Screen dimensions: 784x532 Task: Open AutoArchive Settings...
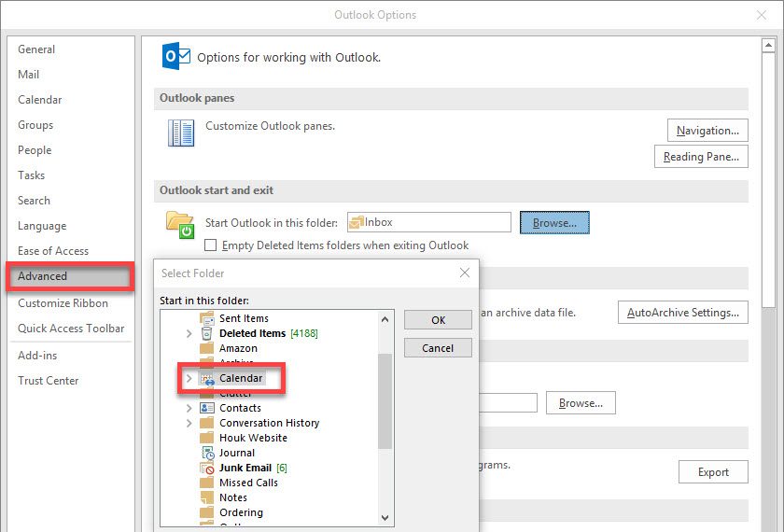click(683, 313)
